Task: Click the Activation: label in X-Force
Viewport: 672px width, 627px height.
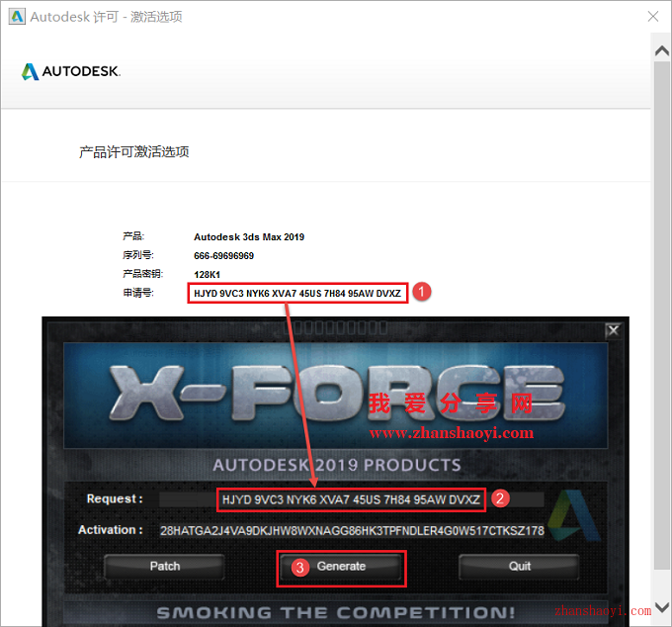Action: [110, 530]
